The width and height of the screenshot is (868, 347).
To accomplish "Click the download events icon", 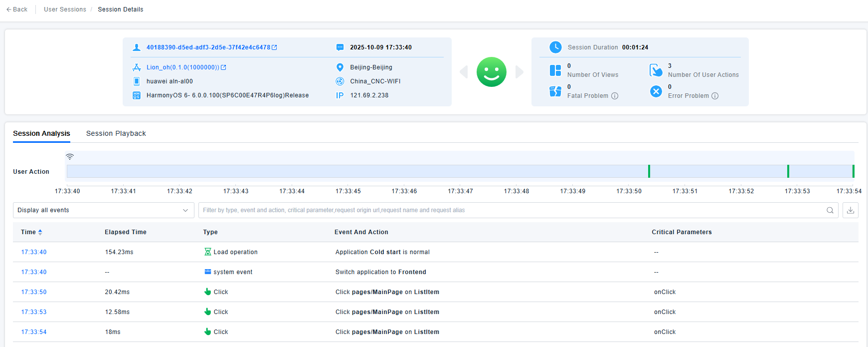I will point(851,210).
